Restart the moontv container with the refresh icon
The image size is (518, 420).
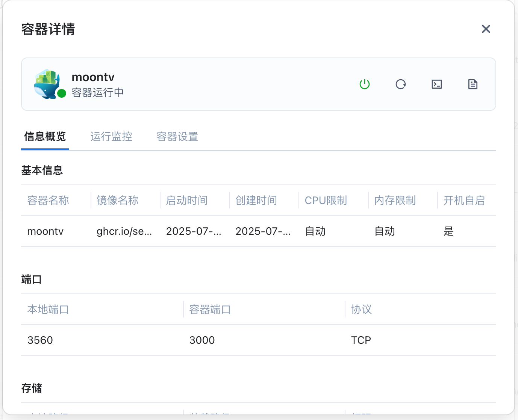point(401,84)
